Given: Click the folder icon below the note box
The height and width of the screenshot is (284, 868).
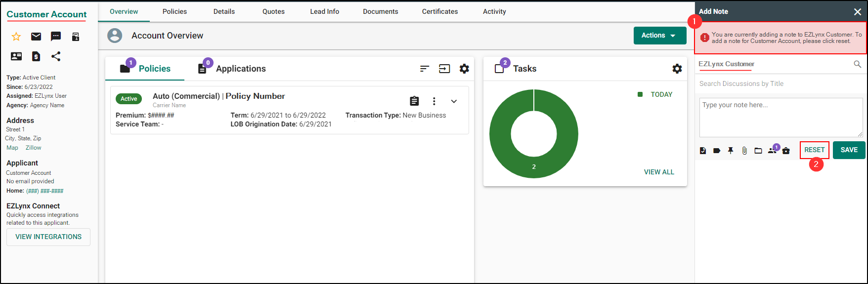Looking at the screenshot, I should 758,151.
